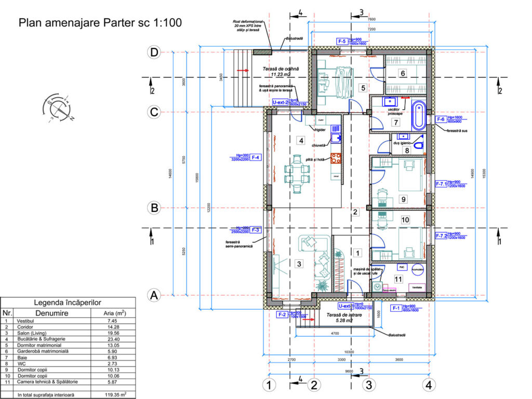532x399 pixels.
Task: Click the single bed in room 10
Action: coord(410,244)
